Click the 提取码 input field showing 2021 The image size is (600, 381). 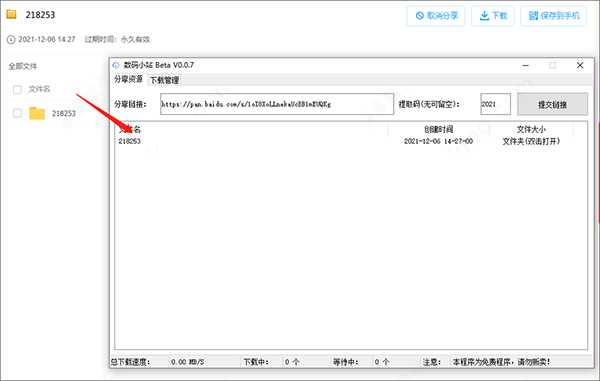pyautogui.click(x=496, y=104)
